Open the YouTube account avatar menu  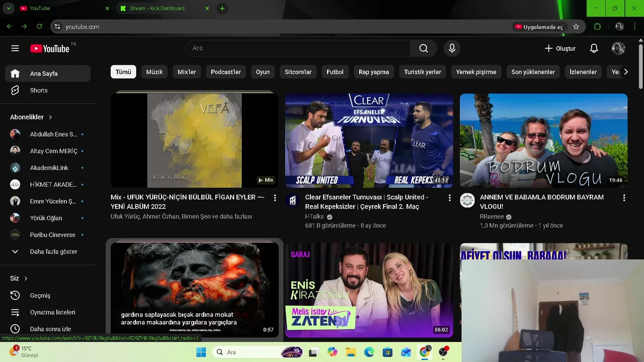click(x=618, y=48)
